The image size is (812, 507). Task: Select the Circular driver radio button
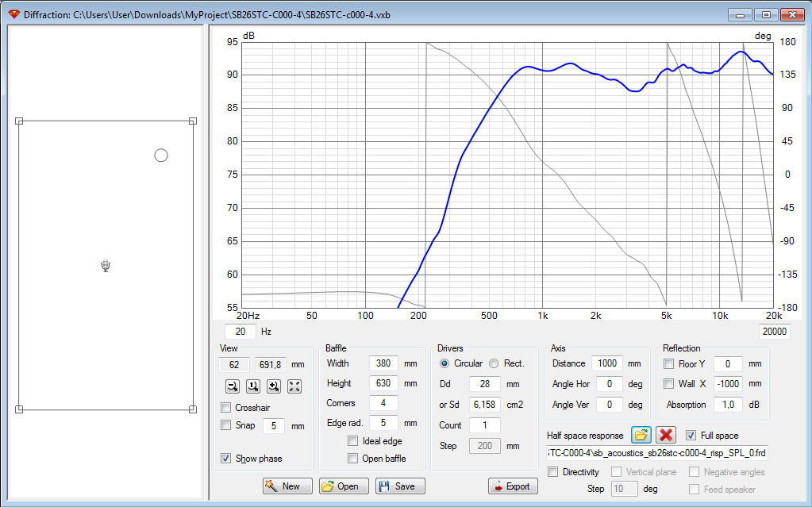click(444, 363)
